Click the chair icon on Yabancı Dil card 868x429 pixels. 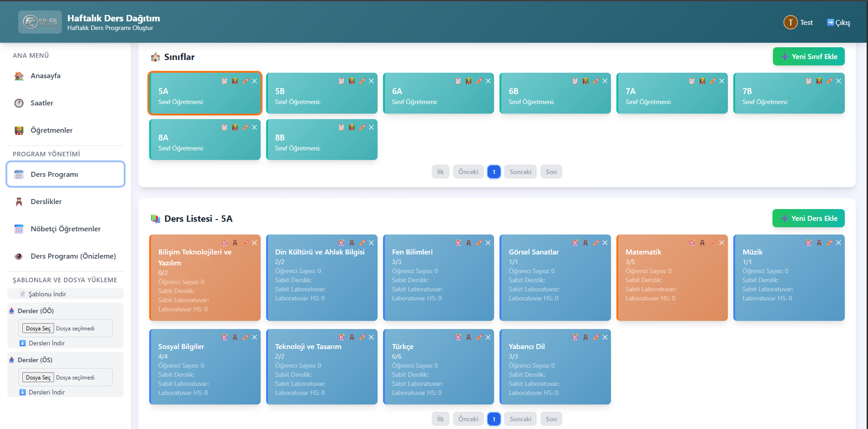click(585, 337)
